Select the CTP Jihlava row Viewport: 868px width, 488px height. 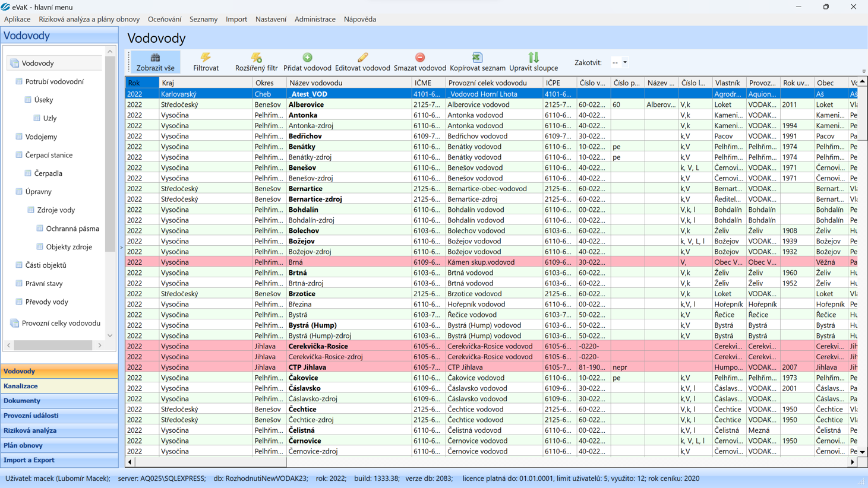click(x=491, y=367)
